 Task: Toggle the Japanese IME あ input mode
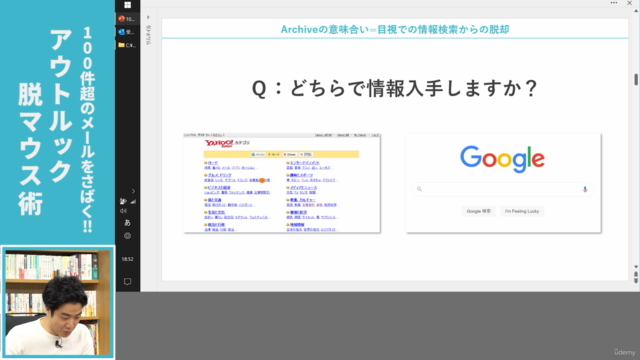(127, 223)
